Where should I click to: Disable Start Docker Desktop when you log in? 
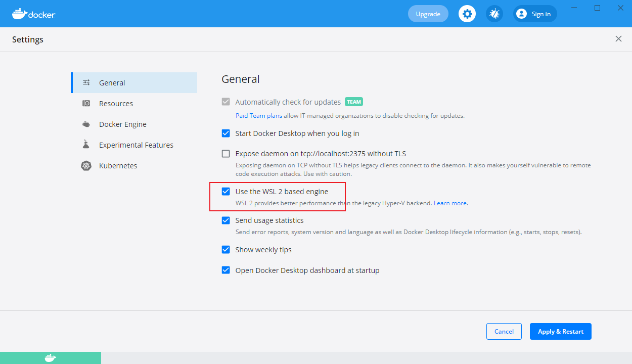tap(226, 133)
